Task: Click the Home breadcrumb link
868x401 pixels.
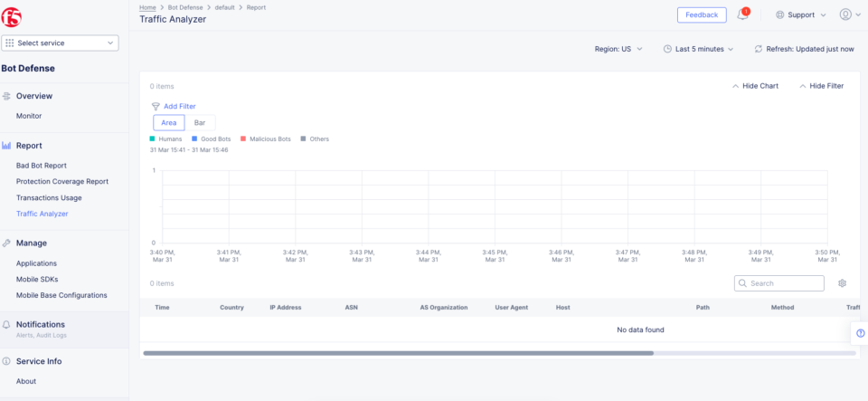Action: pos(147,7)
